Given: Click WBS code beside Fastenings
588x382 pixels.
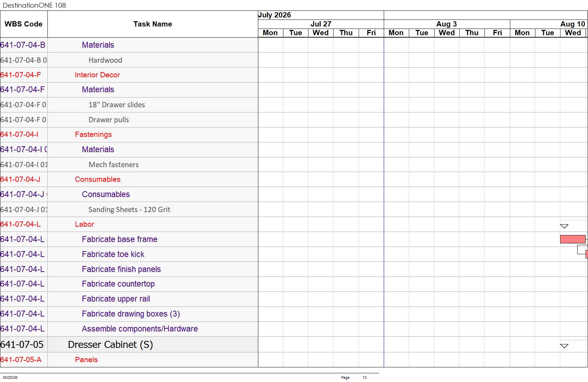Looking at the screenshot, I should pyautogui.click(x=19, y=134).
